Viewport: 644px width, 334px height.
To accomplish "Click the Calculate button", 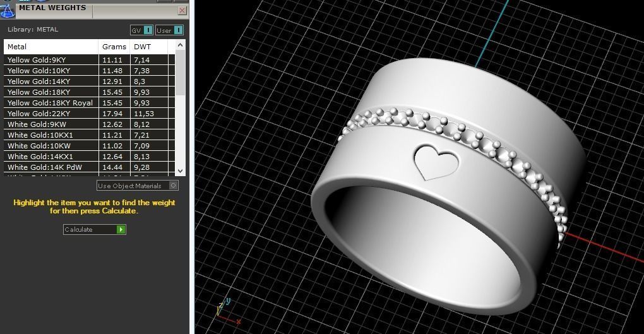I will point(95,229).
